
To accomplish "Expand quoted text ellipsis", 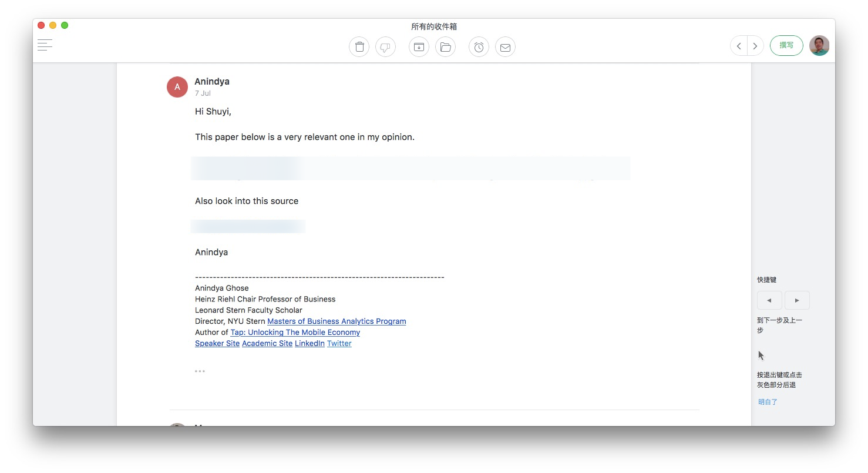I will (200, 371).
